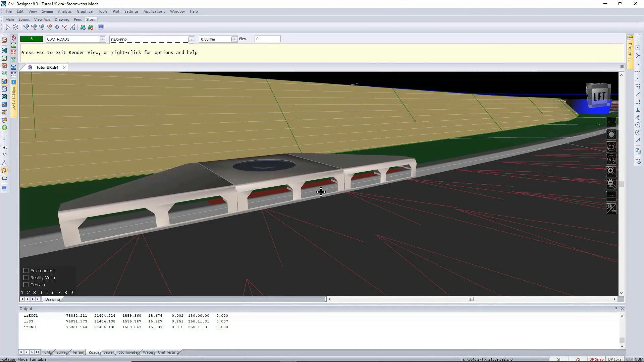Open the CIVD_ROAD1 layer dropdown
Viewport: 644px width, 362px height.
click(102, 39)
